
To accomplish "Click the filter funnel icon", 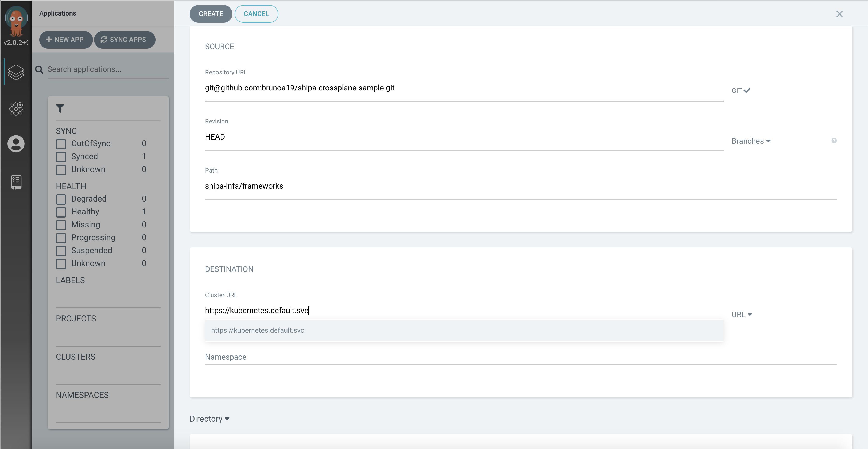I will pos(60,109).
